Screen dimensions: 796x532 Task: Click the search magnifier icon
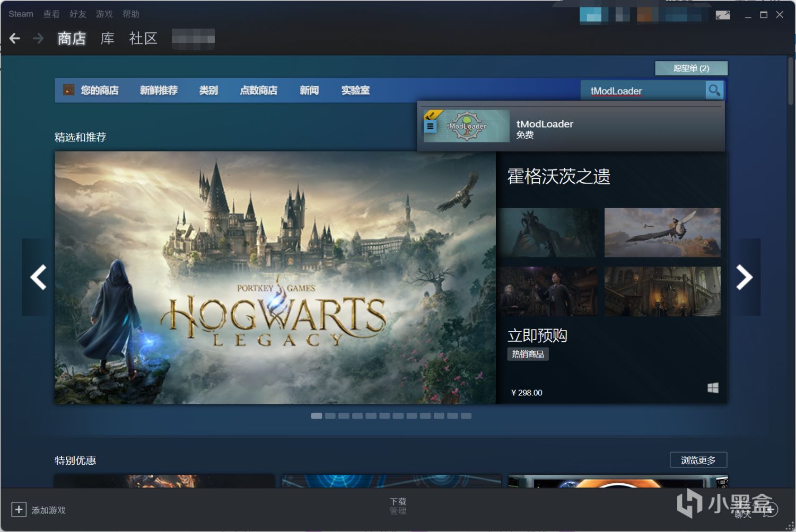[x=714, y=90]
